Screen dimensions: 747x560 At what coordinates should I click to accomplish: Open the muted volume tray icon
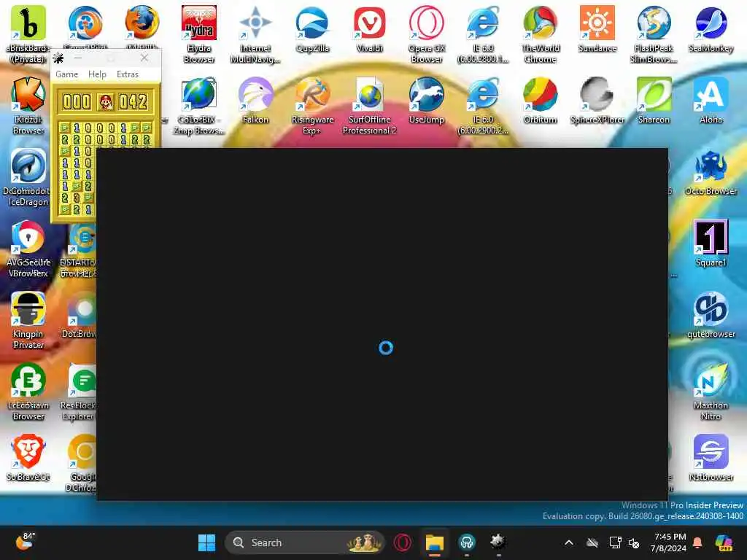(634, 542)
